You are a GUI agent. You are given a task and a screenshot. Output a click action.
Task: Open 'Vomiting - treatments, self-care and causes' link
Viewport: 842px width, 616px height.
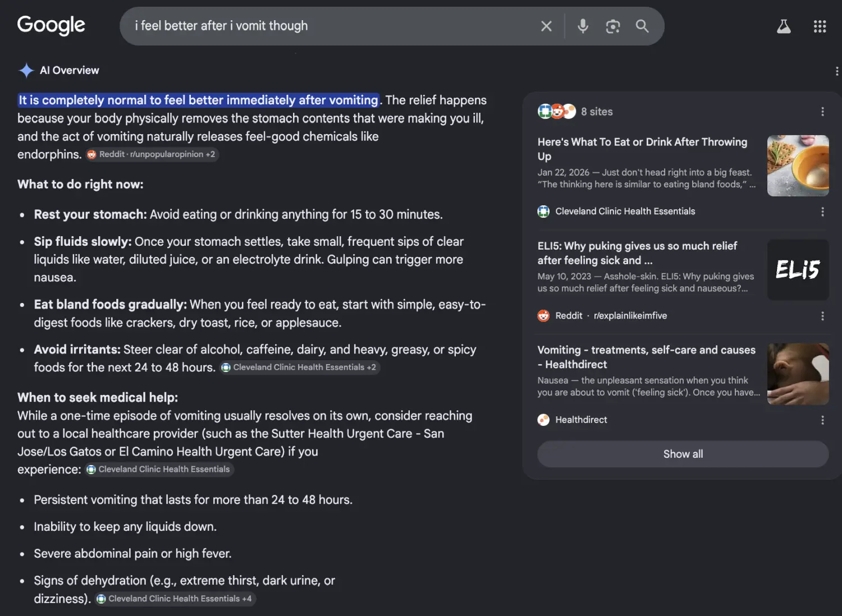click(x=646, y=357)
